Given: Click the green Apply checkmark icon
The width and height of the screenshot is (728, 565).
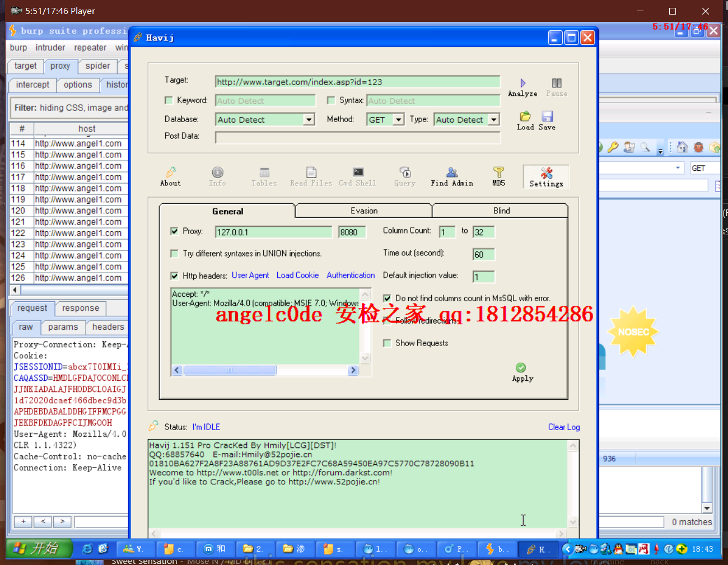Looking at the screenshot, I should pos(521,367).
